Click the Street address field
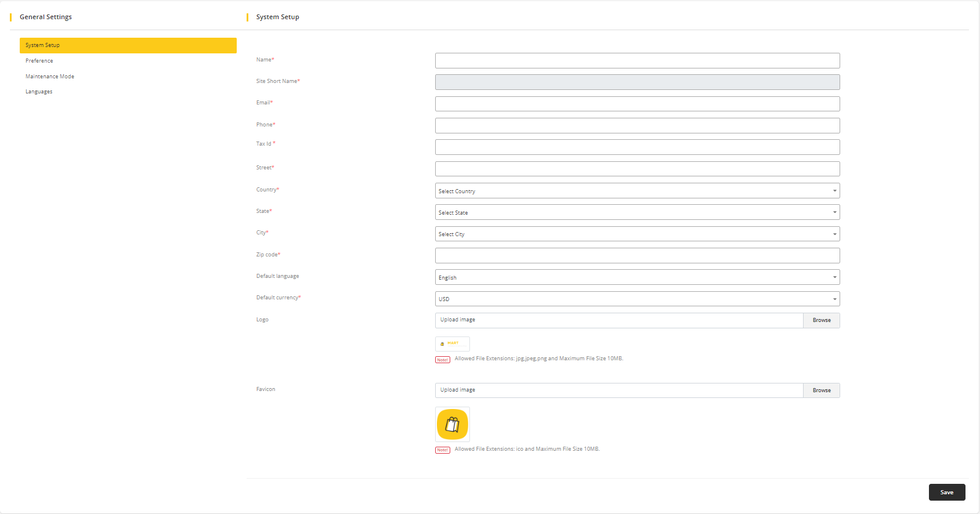Viewport: 980px width, 514px height. pos(637,169)
